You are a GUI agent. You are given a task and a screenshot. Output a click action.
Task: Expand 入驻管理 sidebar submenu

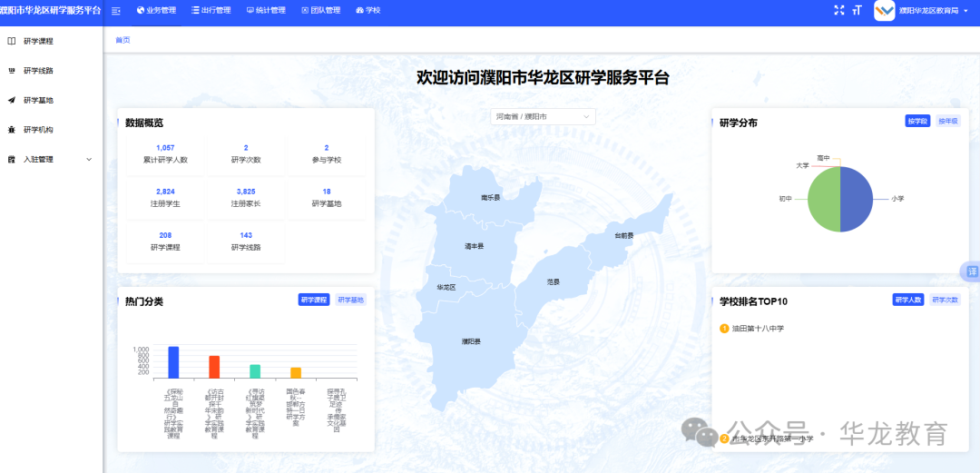click(x=51, y=160)
